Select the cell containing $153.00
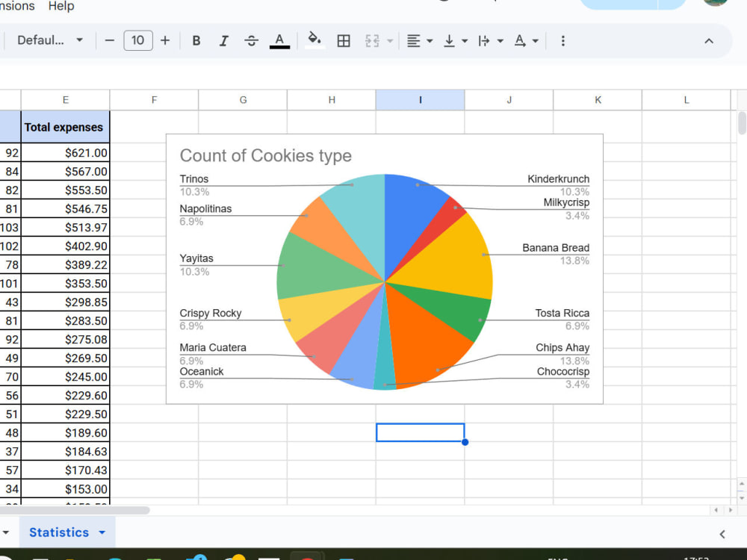 point(66,489)
